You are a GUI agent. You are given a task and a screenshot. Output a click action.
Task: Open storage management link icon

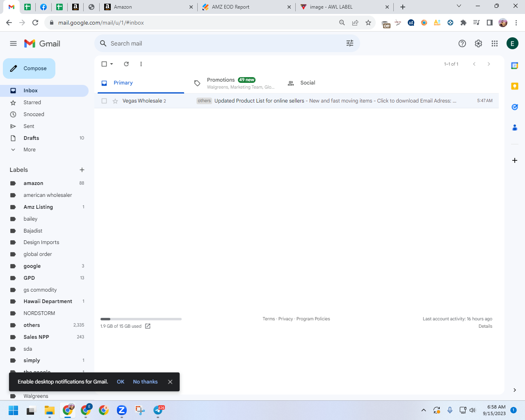[x=148, y=326]
